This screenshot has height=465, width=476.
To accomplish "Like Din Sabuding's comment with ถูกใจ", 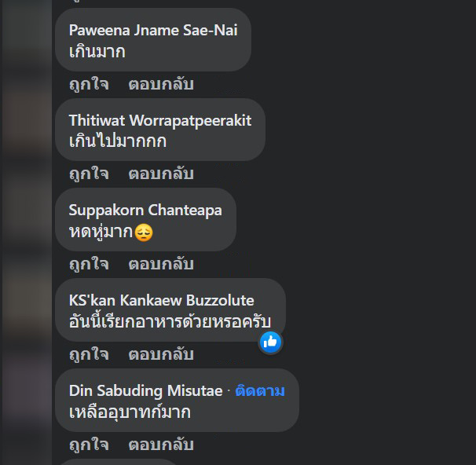I will click(x=89, y=445).
